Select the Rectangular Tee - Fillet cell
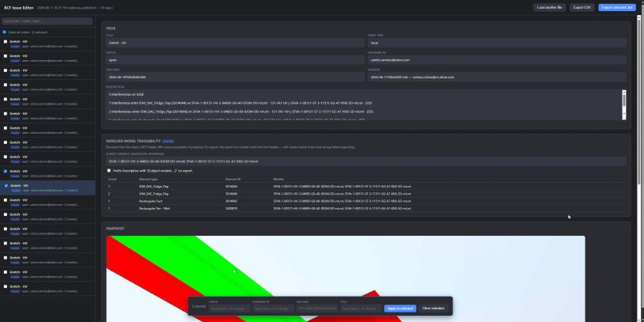Image resolution: width=644 pixels, height=322 pixels. pos(154,209)
